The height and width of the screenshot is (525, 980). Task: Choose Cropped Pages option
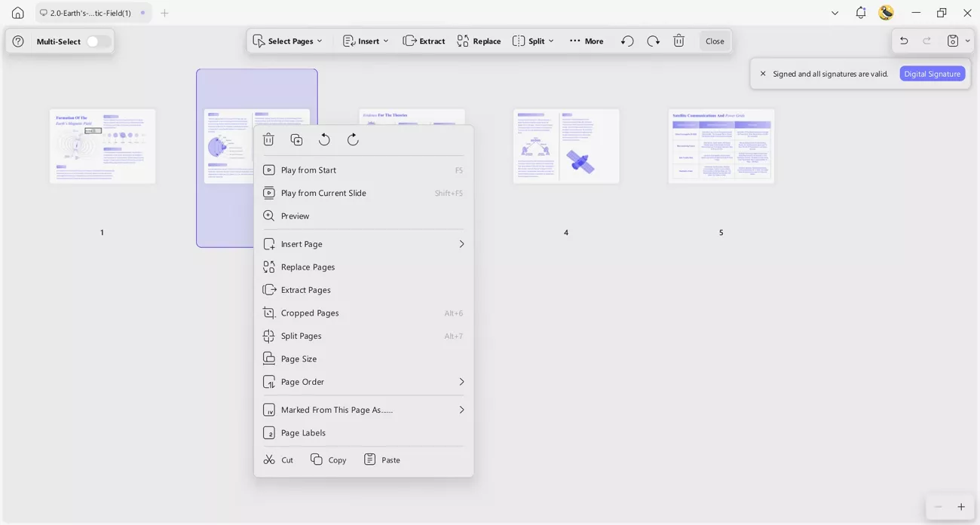(x=363, y=313)
